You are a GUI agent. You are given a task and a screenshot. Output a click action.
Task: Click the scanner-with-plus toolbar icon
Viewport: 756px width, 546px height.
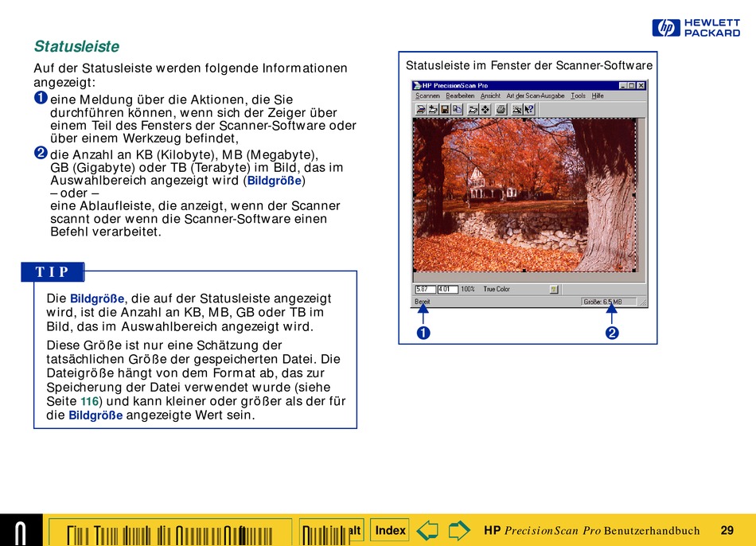pos(433,110)
